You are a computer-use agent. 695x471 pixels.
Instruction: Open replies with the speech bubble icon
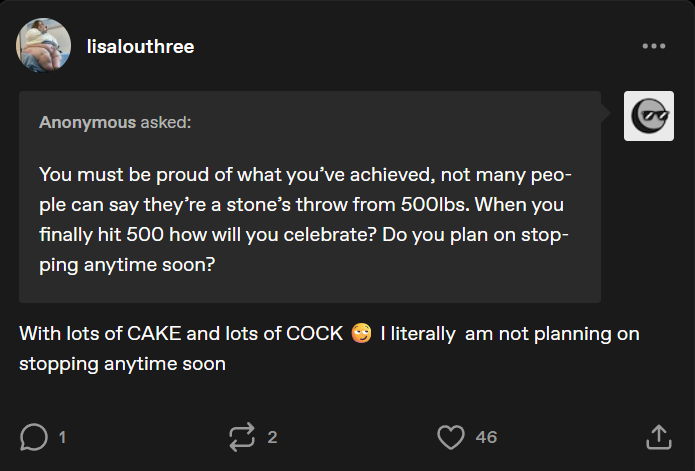click(34, 437)
